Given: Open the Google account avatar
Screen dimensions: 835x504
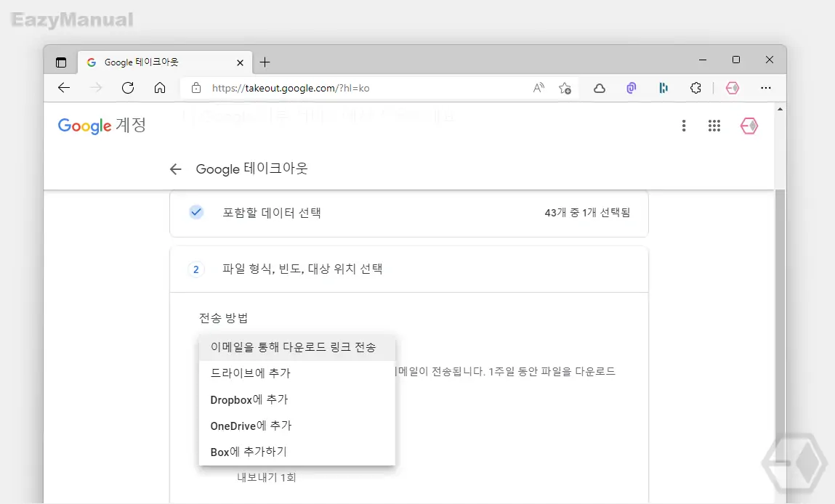Looking at the screenshot, I should [749, 126].
